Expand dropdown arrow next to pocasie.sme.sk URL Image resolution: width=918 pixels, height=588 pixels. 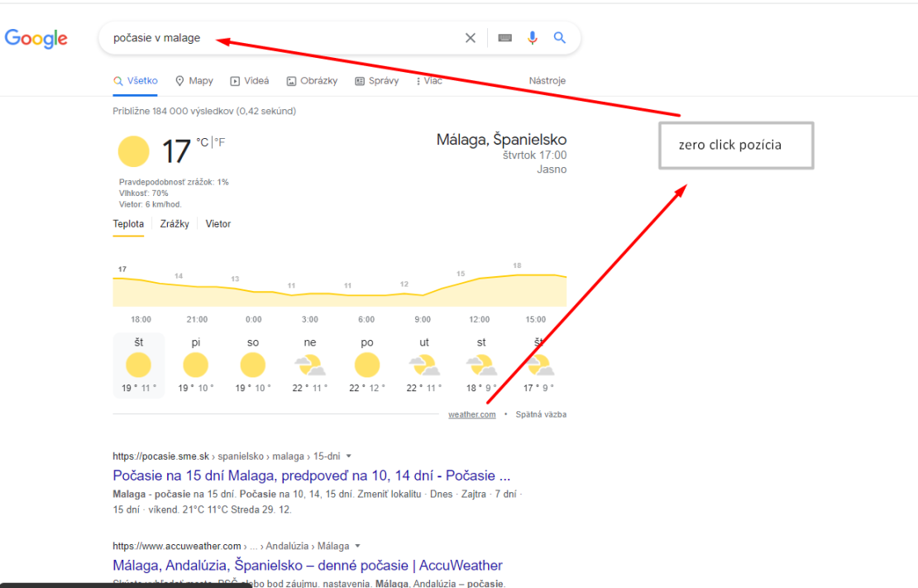click(x=349, y=456)
